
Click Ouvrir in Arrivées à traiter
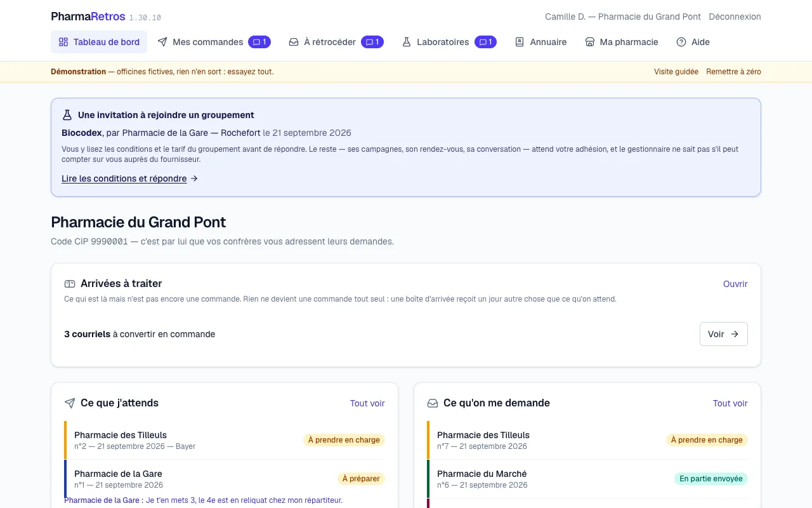[735, 284]
